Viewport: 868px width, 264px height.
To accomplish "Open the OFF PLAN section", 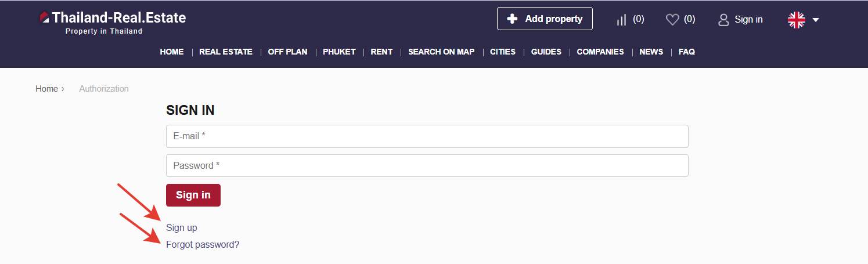I will (x=287, y=52).
